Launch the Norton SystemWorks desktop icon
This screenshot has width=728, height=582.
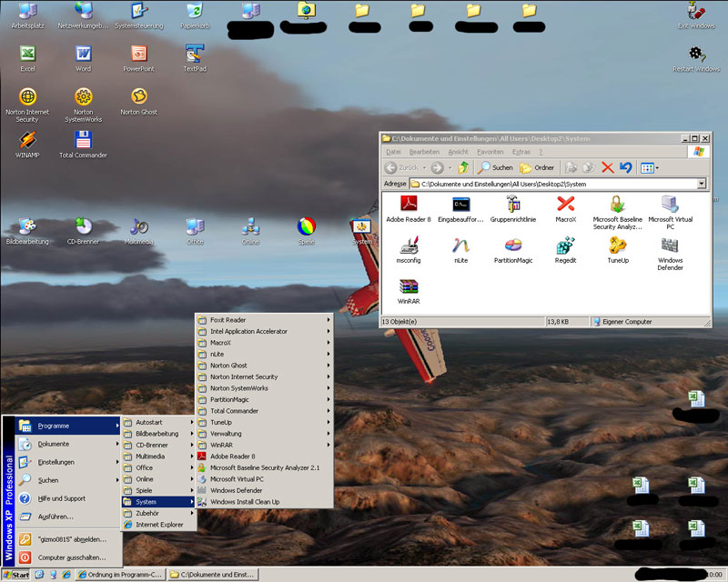pyautogui.click(x=84, y=105)
